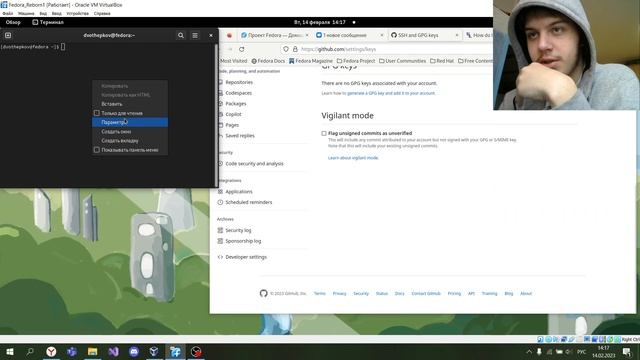Open the terminal hamburger menu
640x360 pixels.
coord(195,36)
